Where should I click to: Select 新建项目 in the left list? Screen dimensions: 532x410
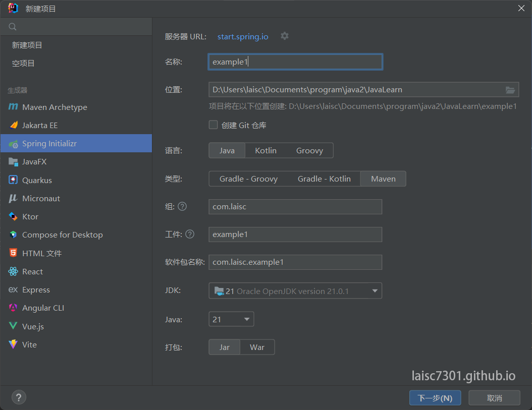(x=27, y=45)
